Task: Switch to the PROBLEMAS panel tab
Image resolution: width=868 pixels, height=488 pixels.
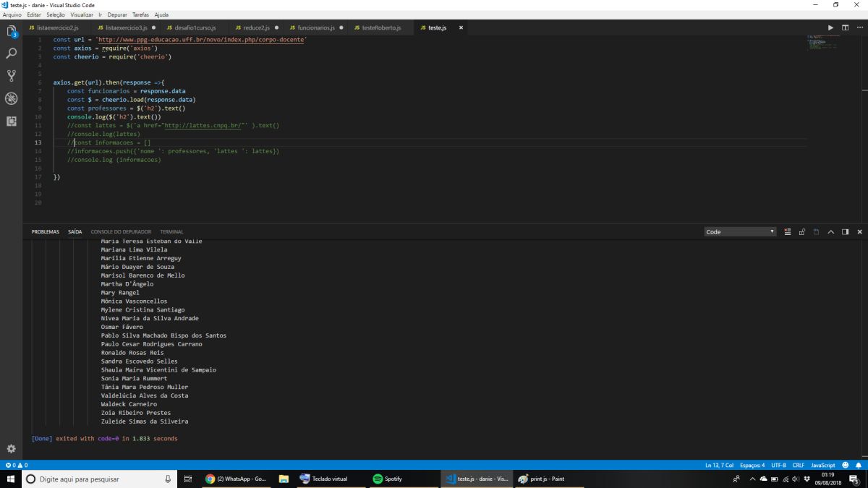Action: point(46,232)
